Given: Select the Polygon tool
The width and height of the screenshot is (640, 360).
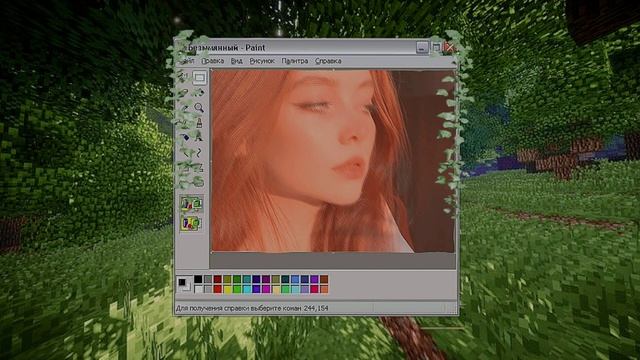Looking at the screenshot, I should pos(199,167).
